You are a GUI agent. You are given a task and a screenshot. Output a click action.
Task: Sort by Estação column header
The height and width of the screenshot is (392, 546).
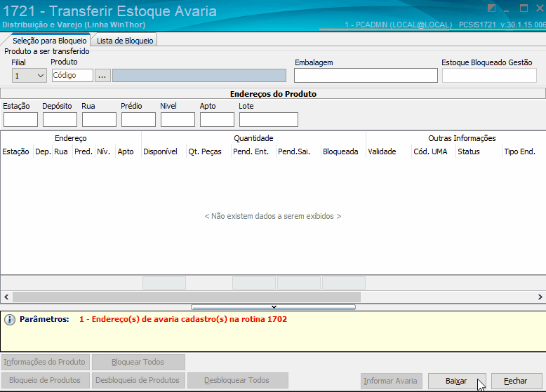pyautogui.click(x=16, y=151)
